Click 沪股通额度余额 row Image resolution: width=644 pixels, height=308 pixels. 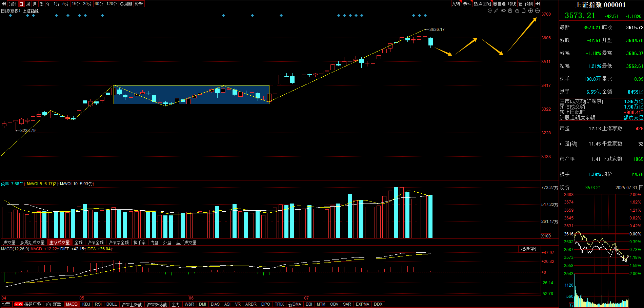click(601, 118)
